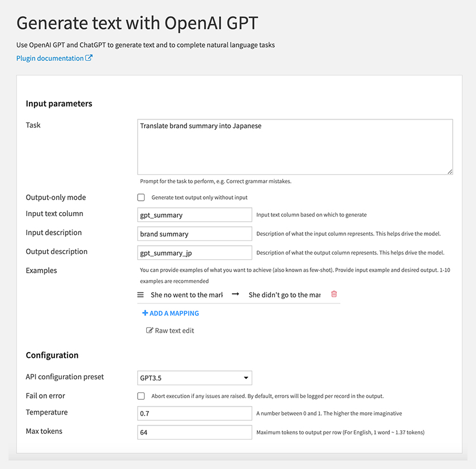
Task: Click the Max tokens field showing 64
Action: 194,432
